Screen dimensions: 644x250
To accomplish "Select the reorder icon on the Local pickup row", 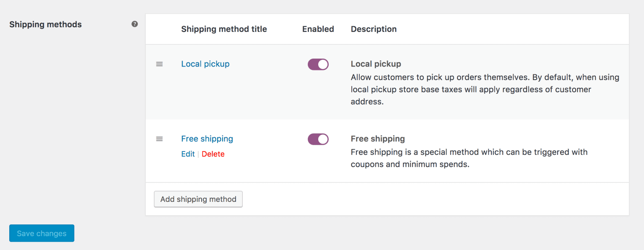I will click(159, 64).
